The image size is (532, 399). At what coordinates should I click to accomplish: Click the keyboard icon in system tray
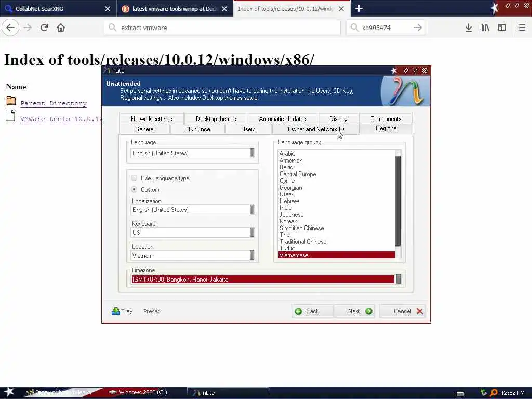[460, 393]
